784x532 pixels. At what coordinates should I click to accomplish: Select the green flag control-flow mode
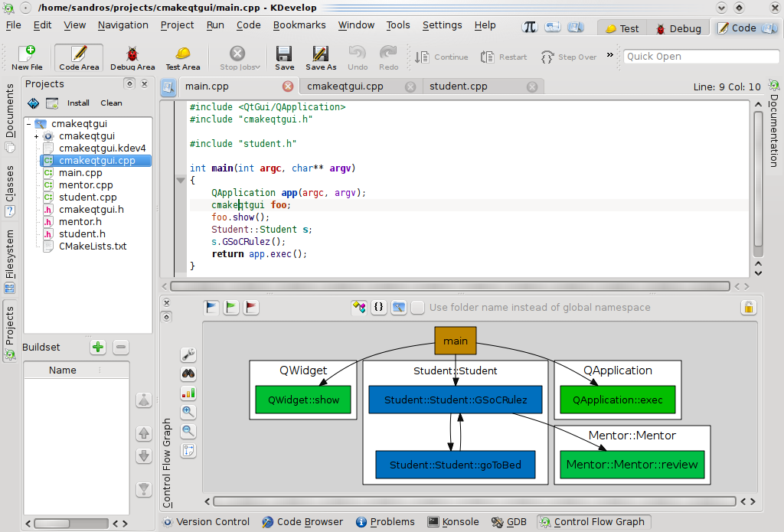coord(230,306)
